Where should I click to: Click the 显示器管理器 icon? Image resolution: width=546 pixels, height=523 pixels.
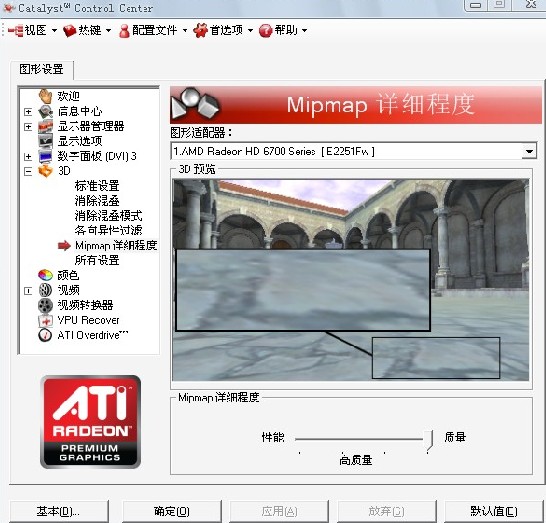click(x=45, y=126)
